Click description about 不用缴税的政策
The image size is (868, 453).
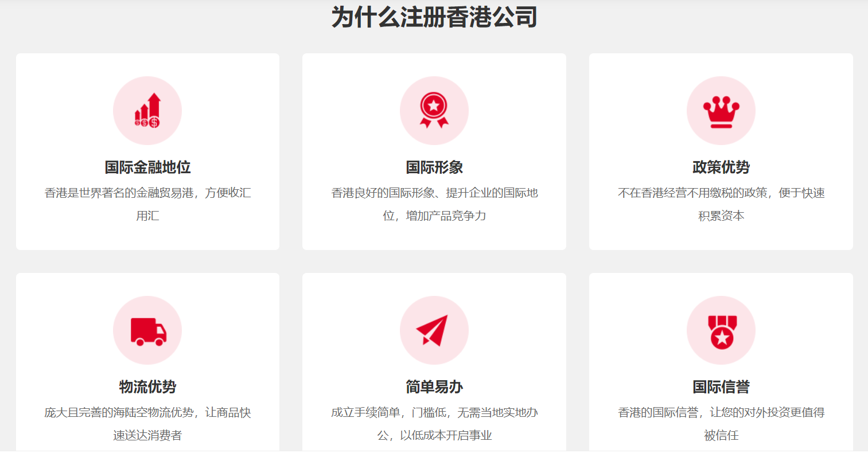(x=721, y=204)
